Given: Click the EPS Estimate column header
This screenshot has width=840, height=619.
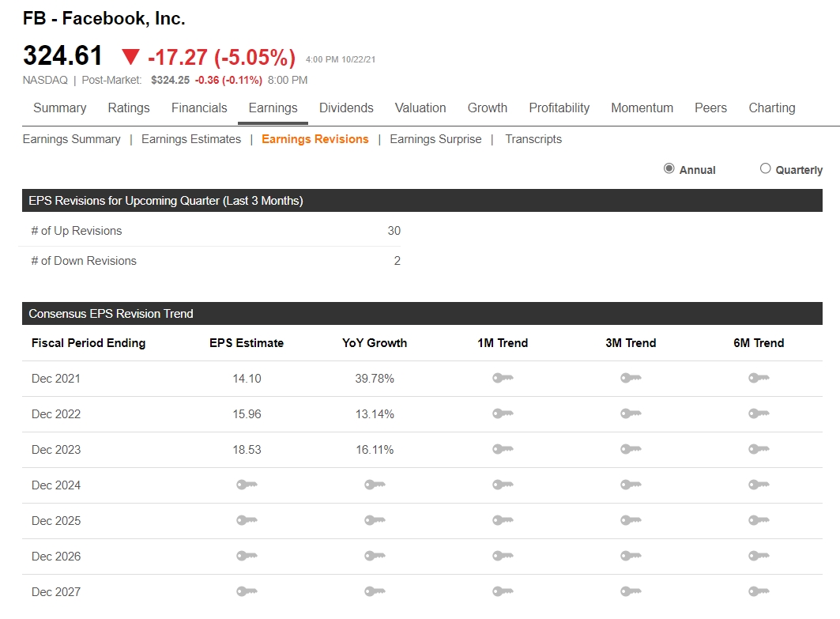Looking at the screenshot, I should [247, 343].
